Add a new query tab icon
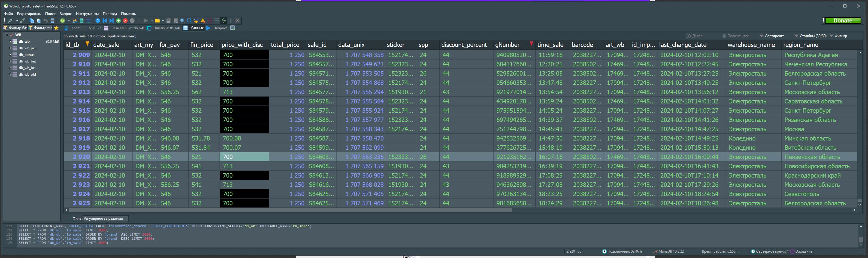The height and width of the screenshot is (258, 868). (x=232, y=28)
